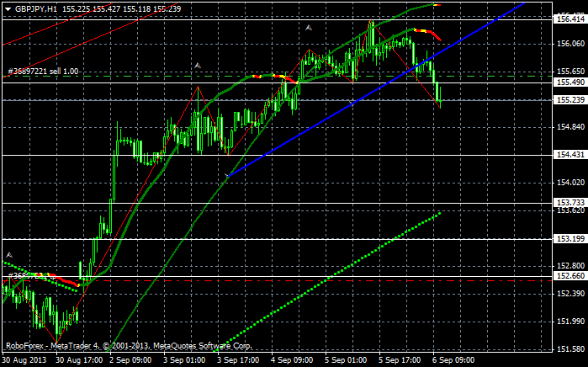Click the 6 Sep 09:00 time label
The height and width of the screenshot is (367, 588).
coord(454,360)
